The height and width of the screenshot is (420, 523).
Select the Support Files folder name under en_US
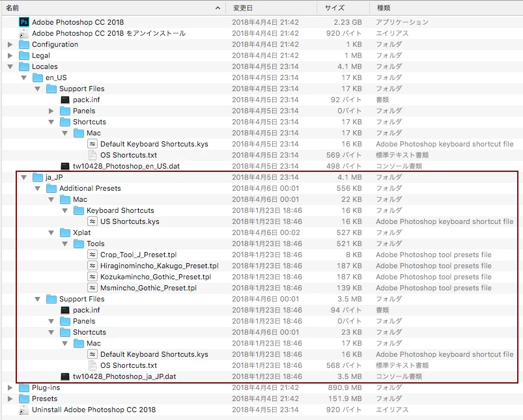coord(81,89)
